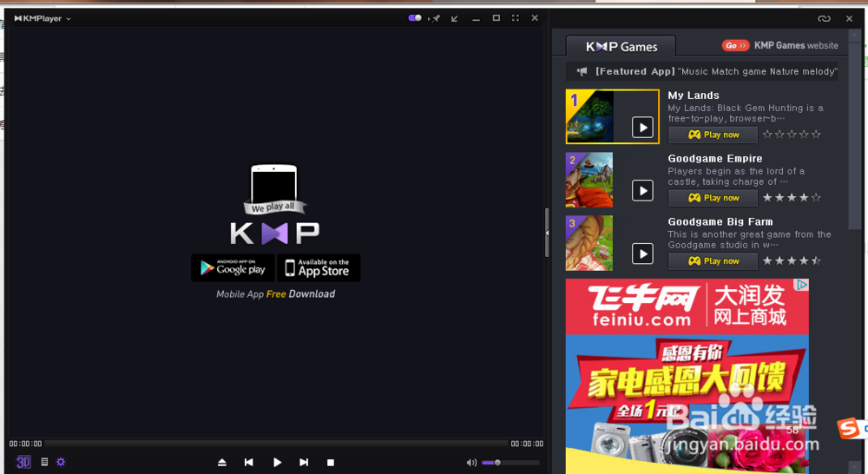Click the chain link icon in the side panel header
This screenshot has width=868, height=474.
point(824,18)
